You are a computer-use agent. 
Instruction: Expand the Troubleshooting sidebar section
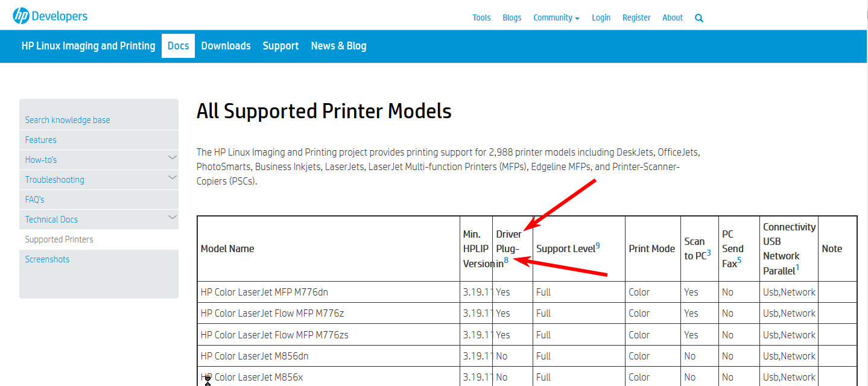(x=172, y=178)
